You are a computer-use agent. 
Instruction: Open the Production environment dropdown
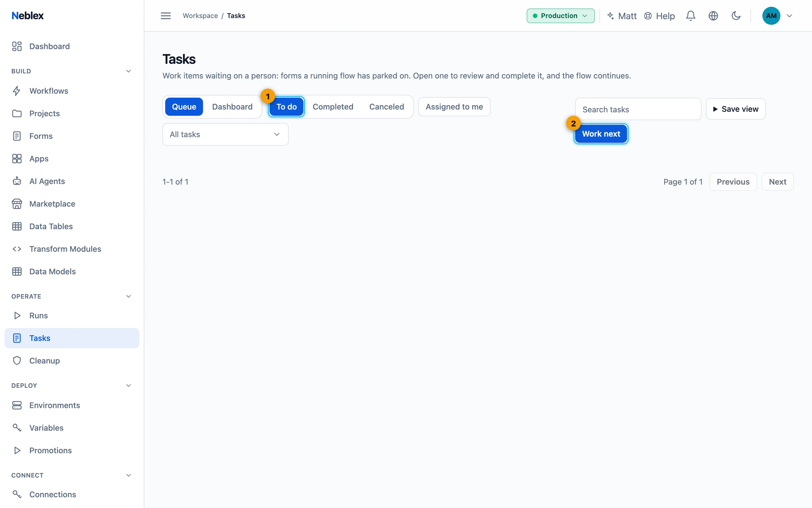pyautogui.click(x=560, y=16)
